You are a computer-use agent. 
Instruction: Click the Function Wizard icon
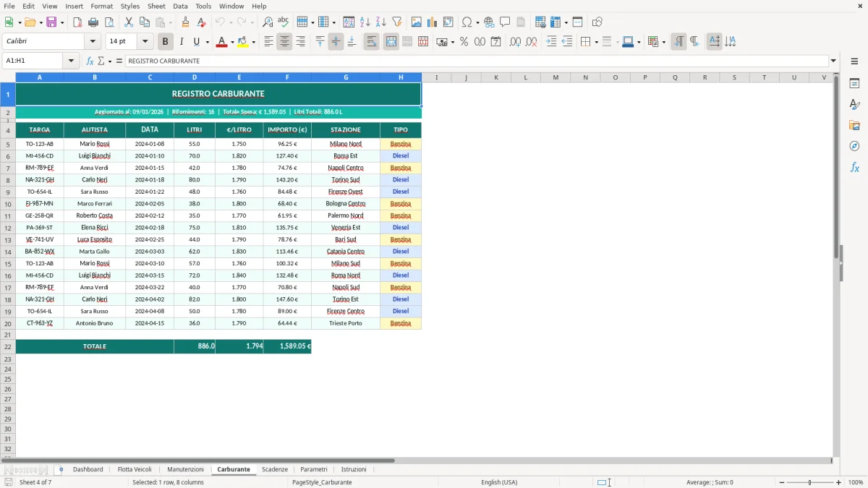coord(90,61)
